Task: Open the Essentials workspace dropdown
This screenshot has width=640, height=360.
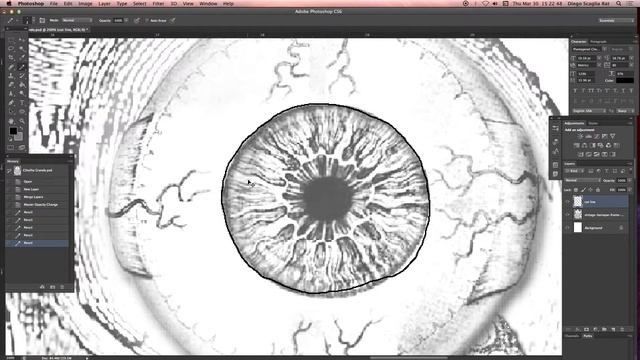Action: 616,20
